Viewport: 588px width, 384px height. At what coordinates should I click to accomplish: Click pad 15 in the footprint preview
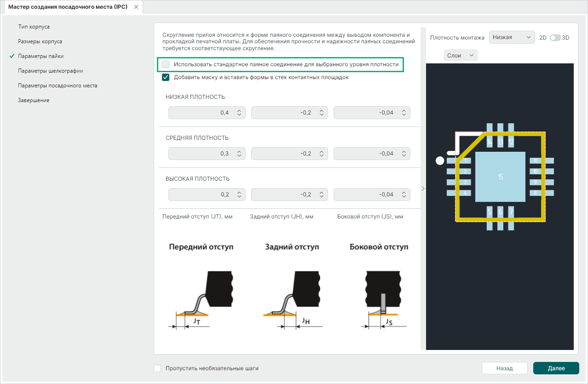[x=500, y=177]
